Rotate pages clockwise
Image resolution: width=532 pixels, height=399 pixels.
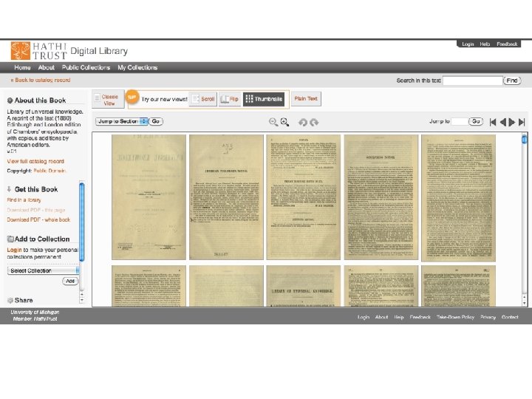(314, 122)
